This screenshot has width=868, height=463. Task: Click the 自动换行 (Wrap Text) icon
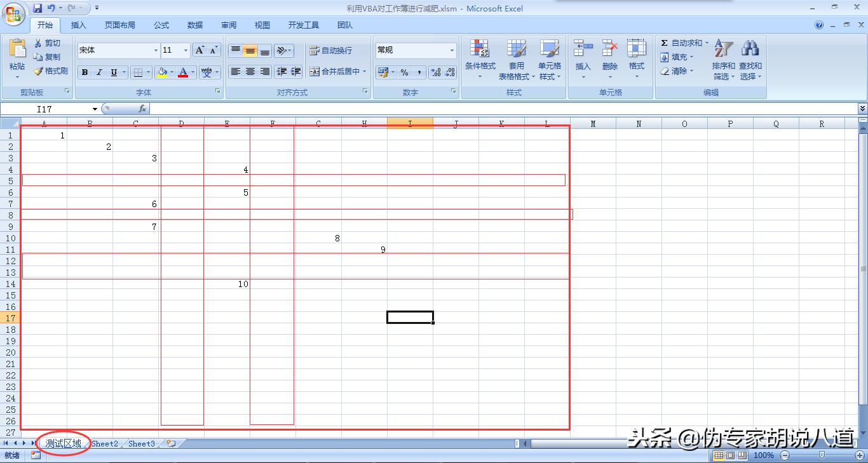pyautogui.click(x=315, y=50)
